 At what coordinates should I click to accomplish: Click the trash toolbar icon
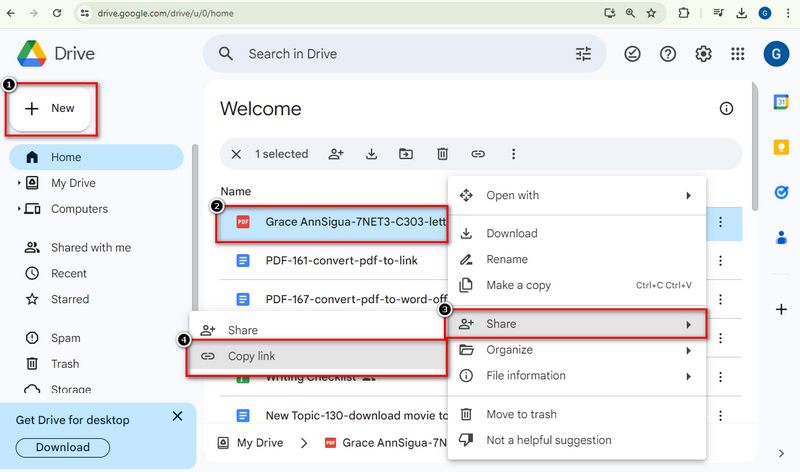(442, 154)
